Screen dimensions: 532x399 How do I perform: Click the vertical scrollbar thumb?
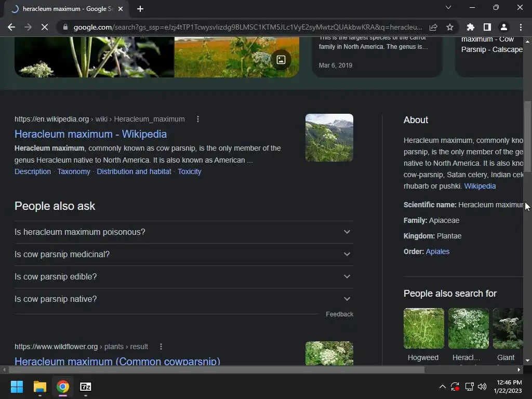coord(528,137)
